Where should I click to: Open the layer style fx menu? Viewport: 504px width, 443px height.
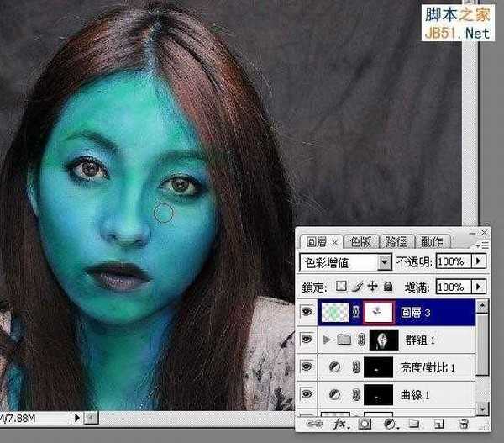click(x=341, y=426)
